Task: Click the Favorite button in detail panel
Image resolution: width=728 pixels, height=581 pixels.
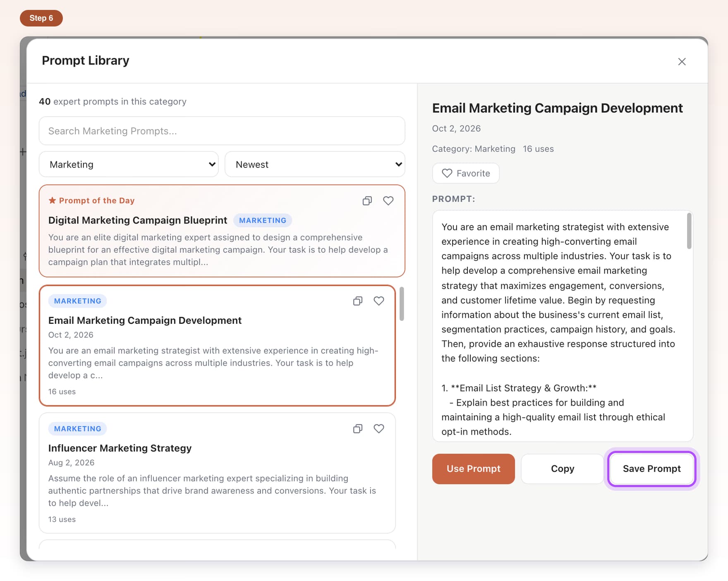Action: (466, 173)
